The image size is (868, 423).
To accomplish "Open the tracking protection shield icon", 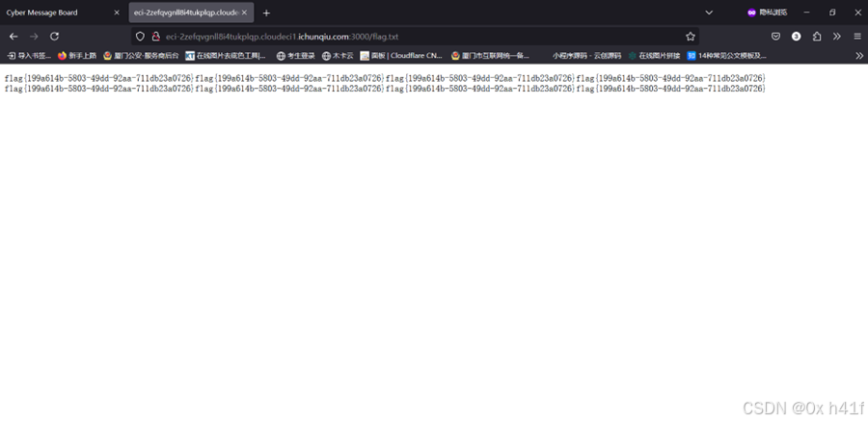I will 140,37.
